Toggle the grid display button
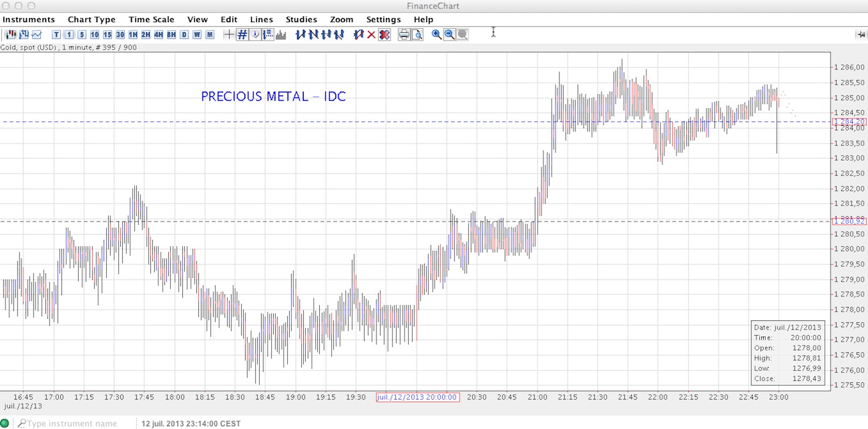Viewport: 868px width, 429px height. click(242, 35)
